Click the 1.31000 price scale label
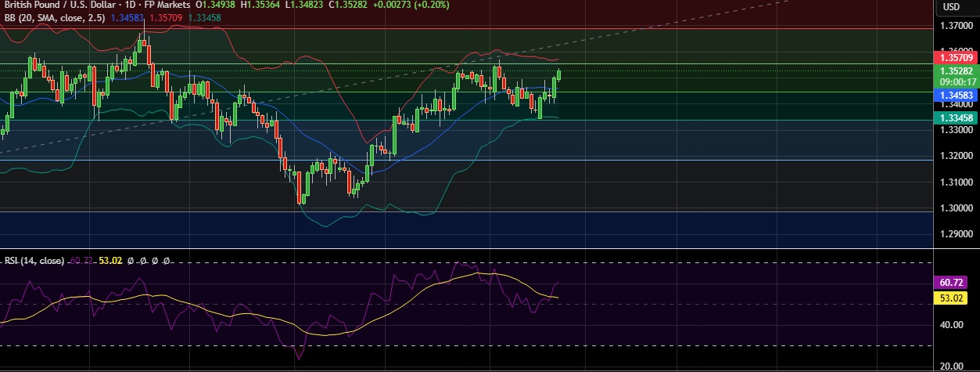 957,182
